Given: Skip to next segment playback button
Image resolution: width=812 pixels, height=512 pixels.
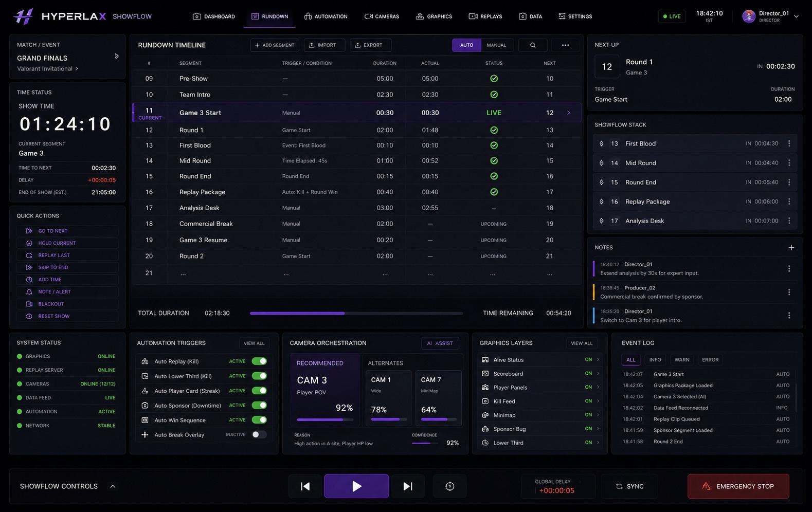Looking at the screenshot, I should click(408, 486).
